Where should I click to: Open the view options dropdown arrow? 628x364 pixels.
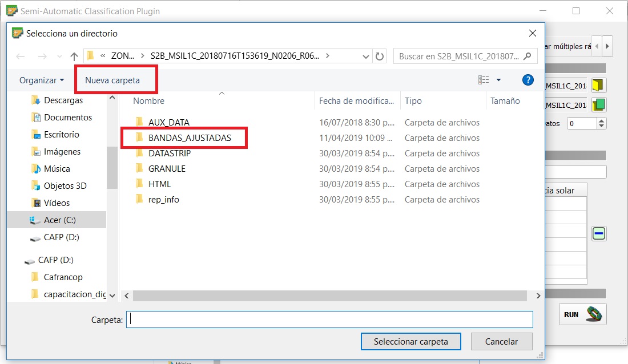point(498,80)
